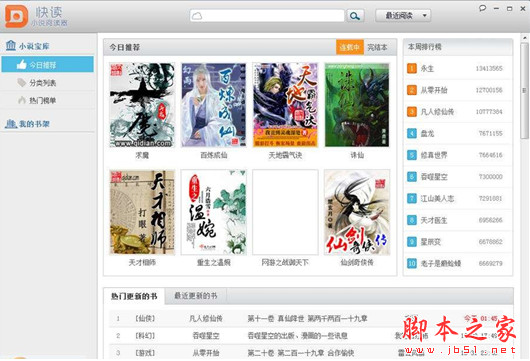Click the 仙剑奇侠传 title link
530x361 pixels.
pyautogui.click(x=357, y=262)
